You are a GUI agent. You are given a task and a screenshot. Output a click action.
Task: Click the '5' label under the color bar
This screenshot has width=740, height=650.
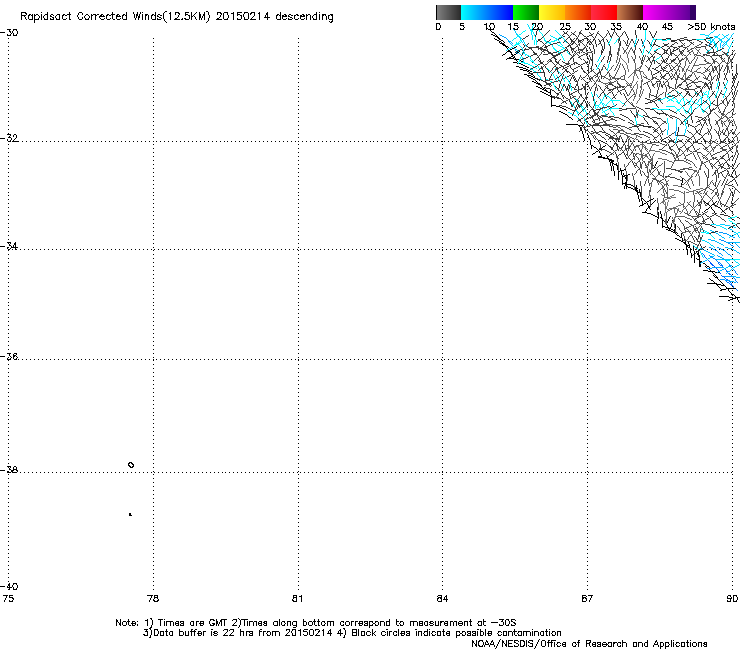click(x=462, y=27)
